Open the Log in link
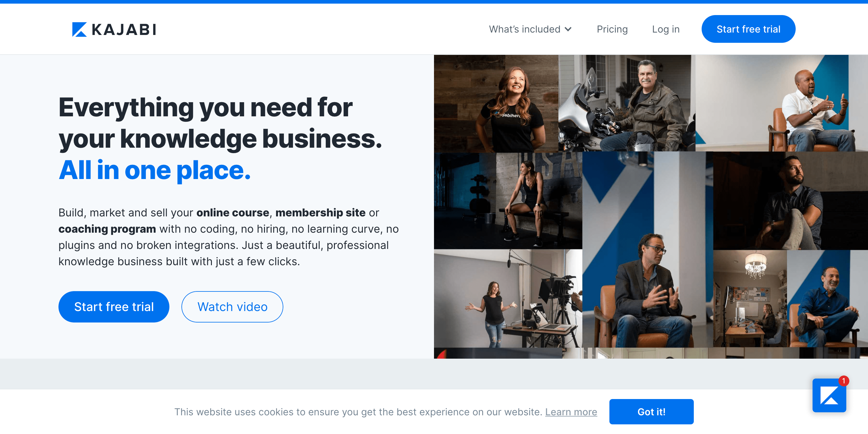Viewport: 868px width, 434px height. (x=665, y=29)
